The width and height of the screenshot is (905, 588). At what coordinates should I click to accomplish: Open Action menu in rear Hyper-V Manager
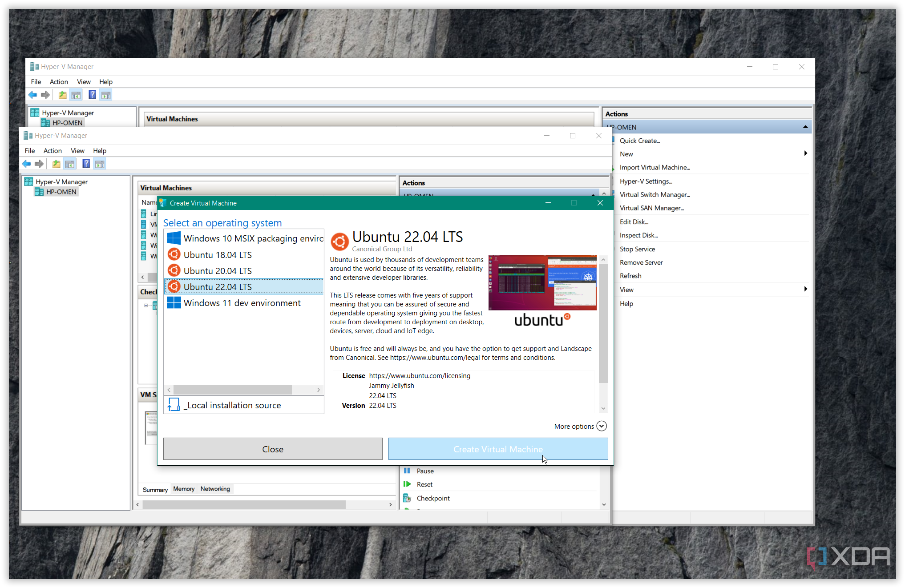[59, 82]
